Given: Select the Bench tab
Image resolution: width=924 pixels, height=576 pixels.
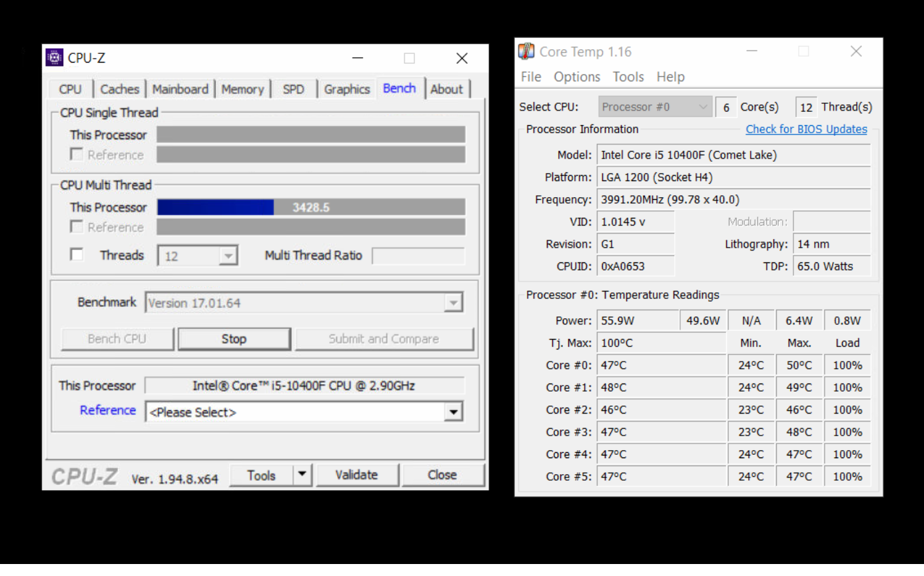Looking at the screenshot, I should coord(400,88).
